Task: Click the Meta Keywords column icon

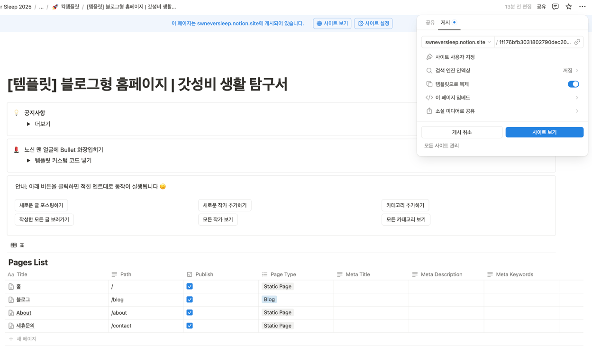Action: (490, 274)
